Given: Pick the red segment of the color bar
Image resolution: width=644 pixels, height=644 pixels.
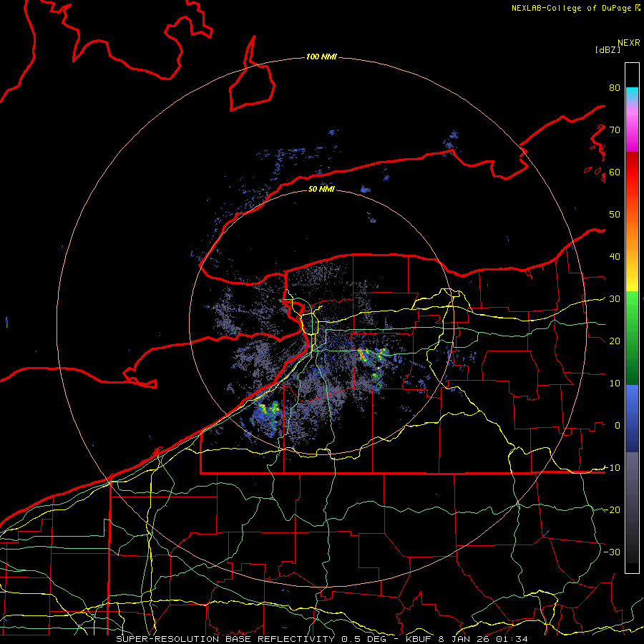Looking at the screenshot, I should pyautogui.click(x=632, y=172).
